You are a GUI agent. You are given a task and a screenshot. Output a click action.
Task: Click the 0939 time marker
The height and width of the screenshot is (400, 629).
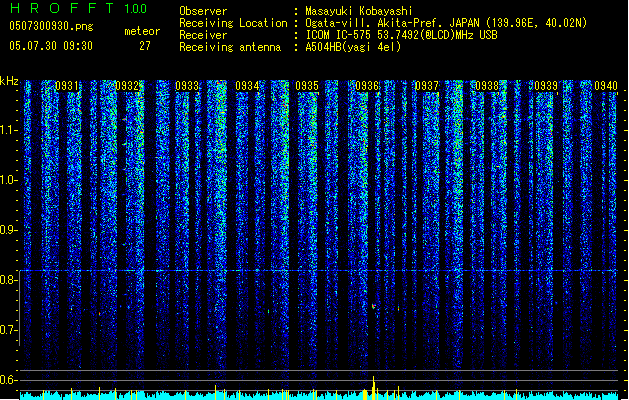pos(546,86)
